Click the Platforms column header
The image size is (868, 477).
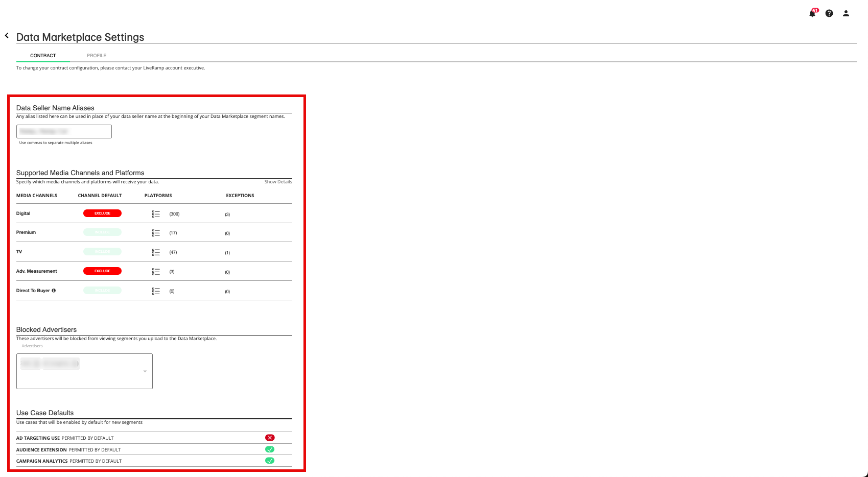(158, 196)
